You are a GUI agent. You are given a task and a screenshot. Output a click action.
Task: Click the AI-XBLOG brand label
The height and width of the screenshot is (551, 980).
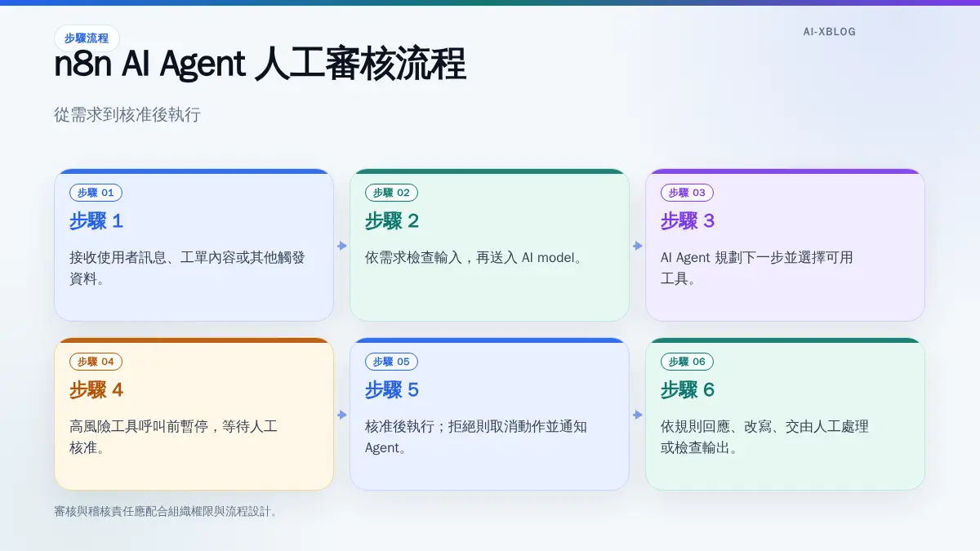830,32
